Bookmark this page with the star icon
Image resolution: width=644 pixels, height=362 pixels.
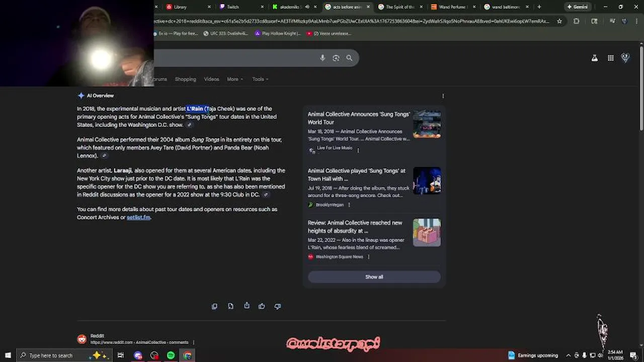(x=559, y=21)
